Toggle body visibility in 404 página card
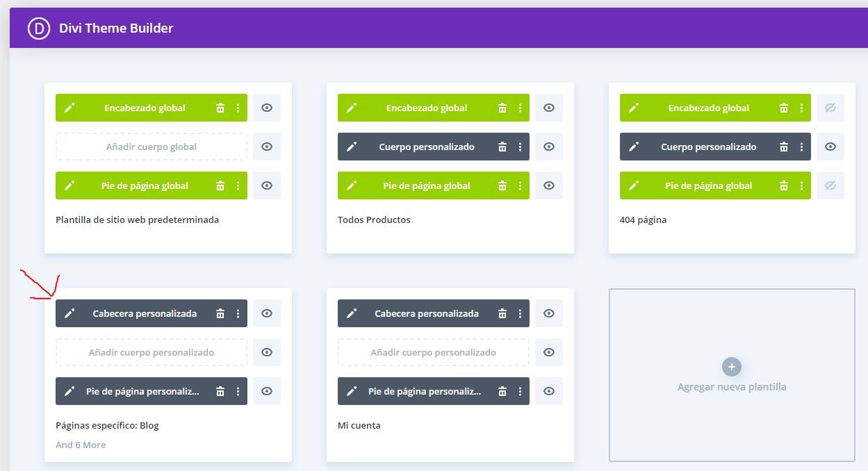Screen dimensions: 868x471 tap(830, 147)
